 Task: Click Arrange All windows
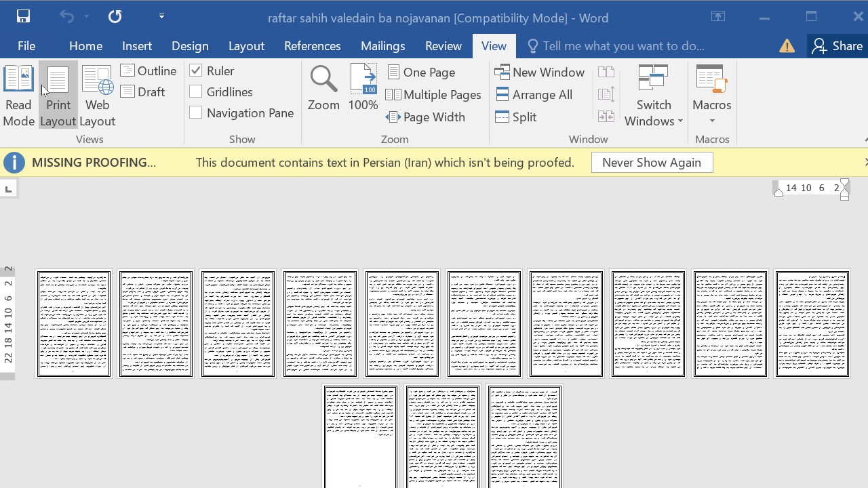[x=534, y=95]
